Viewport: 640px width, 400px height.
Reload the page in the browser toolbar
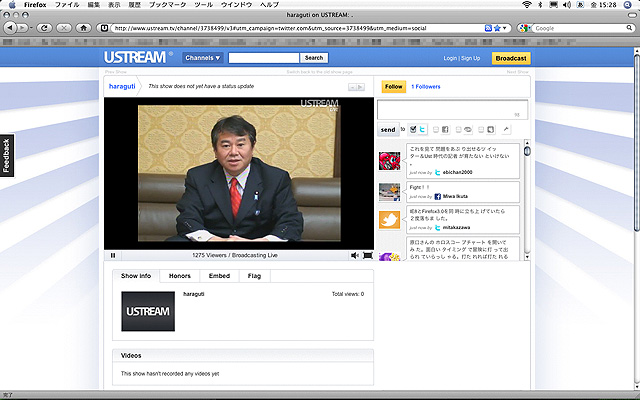(44, 28)
